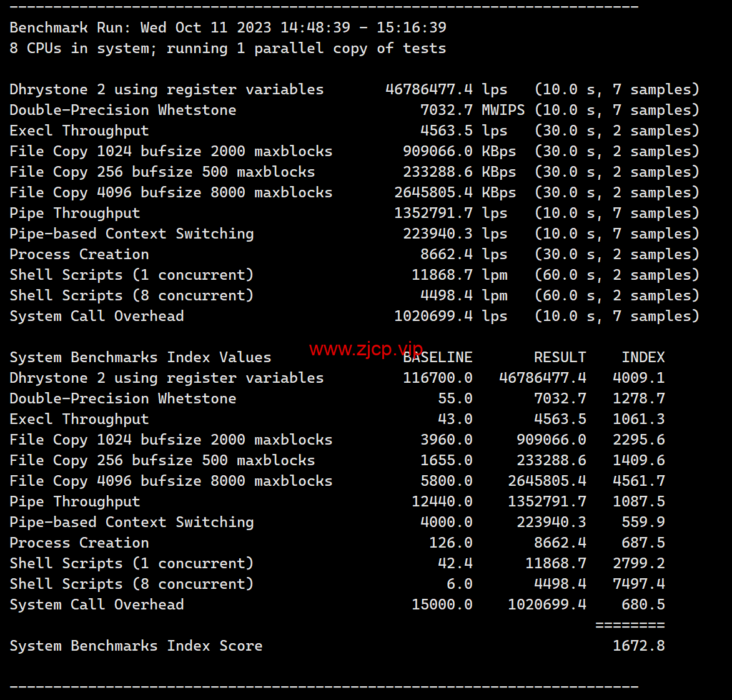Click the 'System Benchmarks Index Score' label
The height and width of the screenshot is (700, 732).
coord(136,646)
